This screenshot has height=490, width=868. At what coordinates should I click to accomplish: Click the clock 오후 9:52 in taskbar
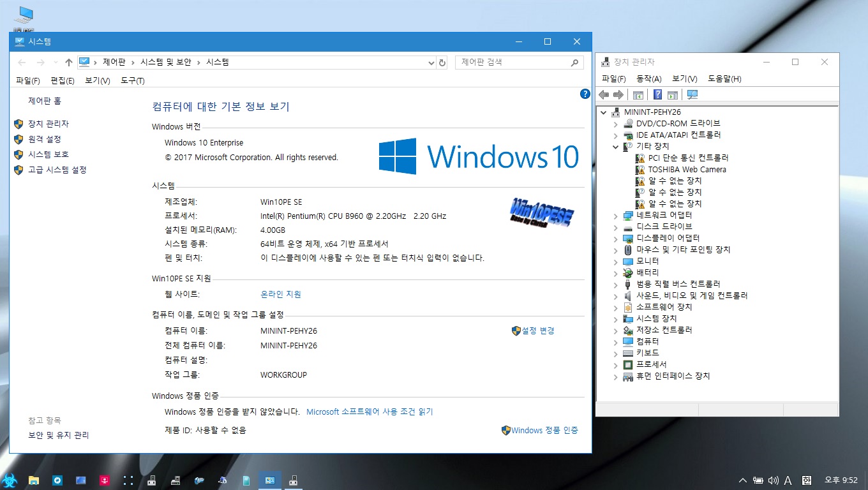tap(841, 480)
